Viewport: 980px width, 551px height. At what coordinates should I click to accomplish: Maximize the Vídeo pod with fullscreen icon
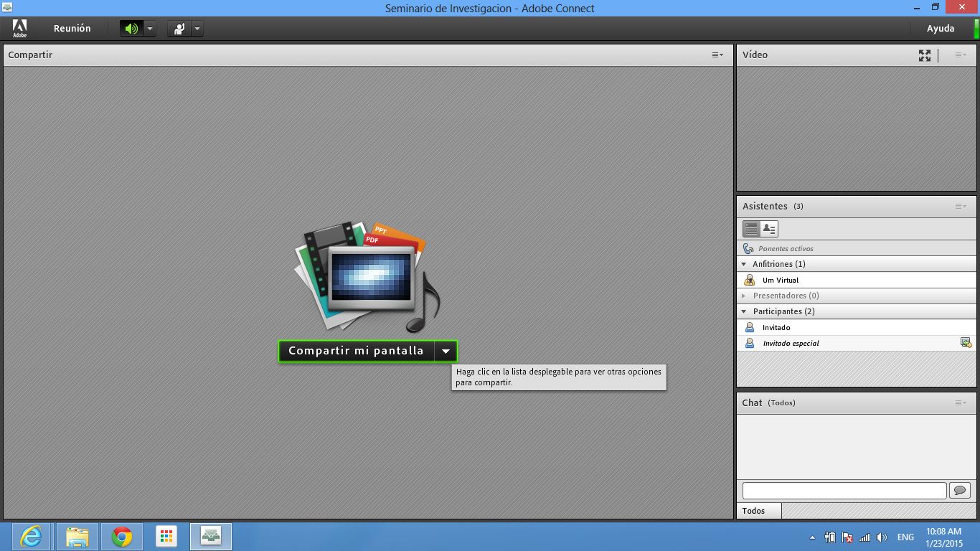point(925,55)
